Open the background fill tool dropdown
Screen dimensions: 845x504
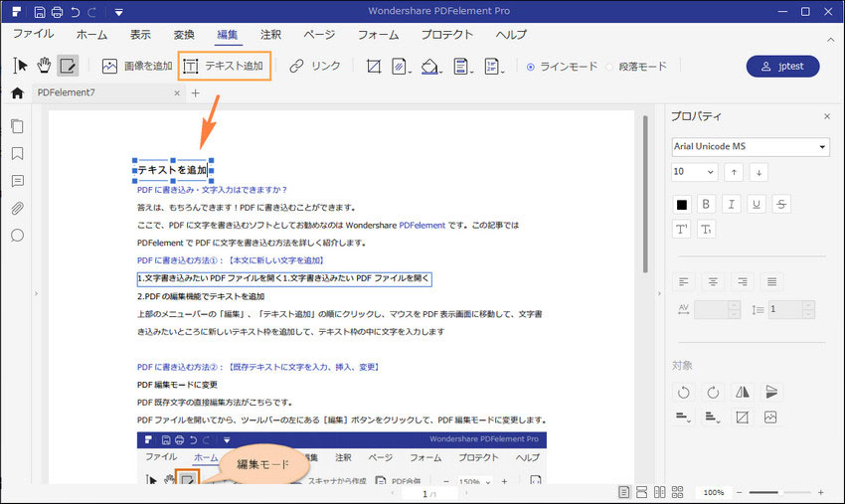431,67
